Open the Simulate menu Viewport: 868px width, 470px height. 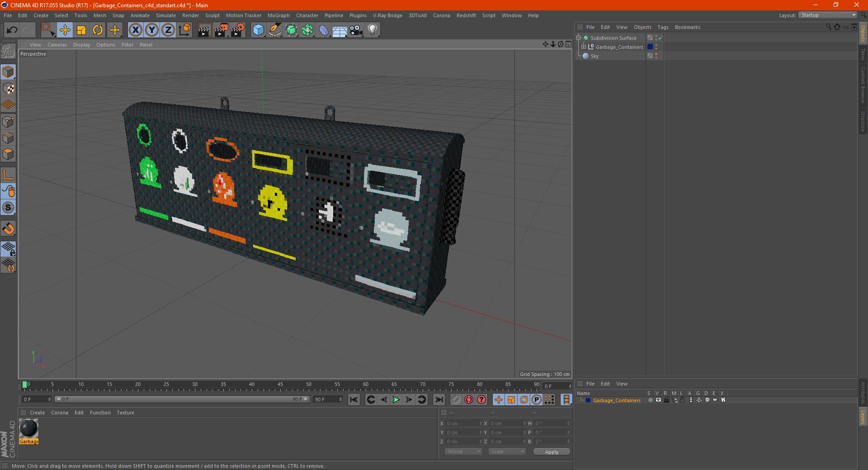pyautogui.click(x=166, y=15)
